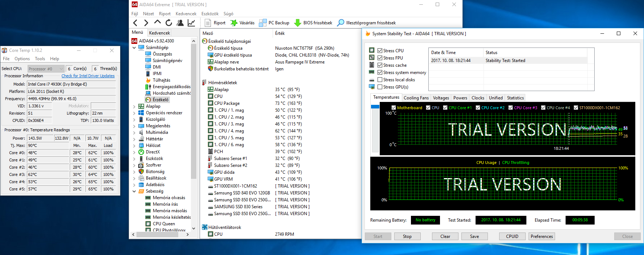Click the Vásárlás purchase toolbar item
Image resolution: width=644 pixels, height=255 pixels.
242,23
